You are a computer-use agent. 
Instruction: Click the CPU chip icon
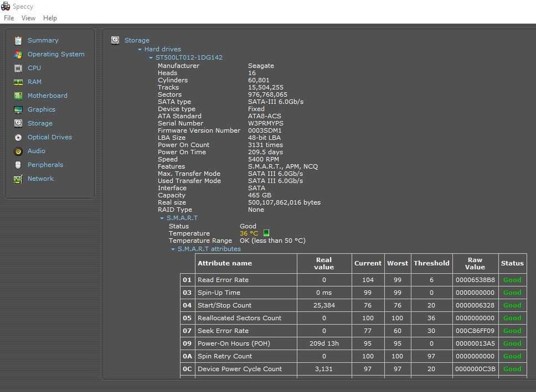19,68
